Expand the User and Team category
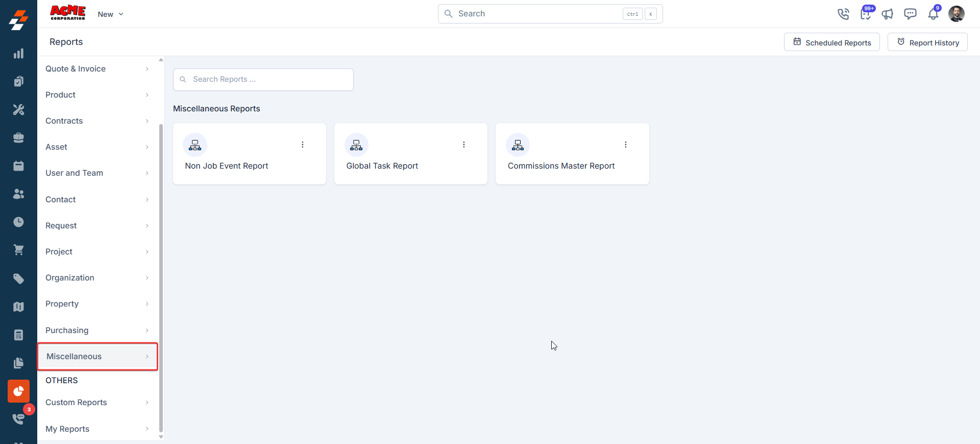This screenshot has height=444, width=980. click(x=97, y=173)
